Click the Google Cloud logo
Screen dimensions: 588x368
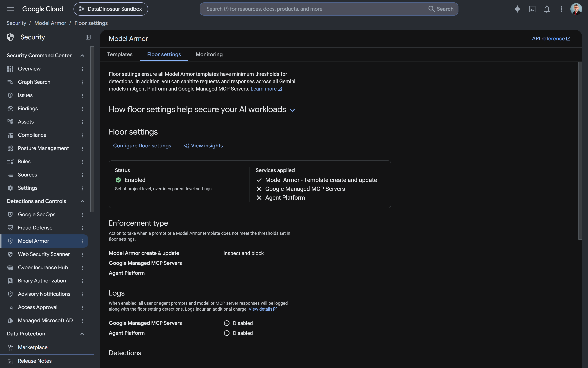click(43, 9)
